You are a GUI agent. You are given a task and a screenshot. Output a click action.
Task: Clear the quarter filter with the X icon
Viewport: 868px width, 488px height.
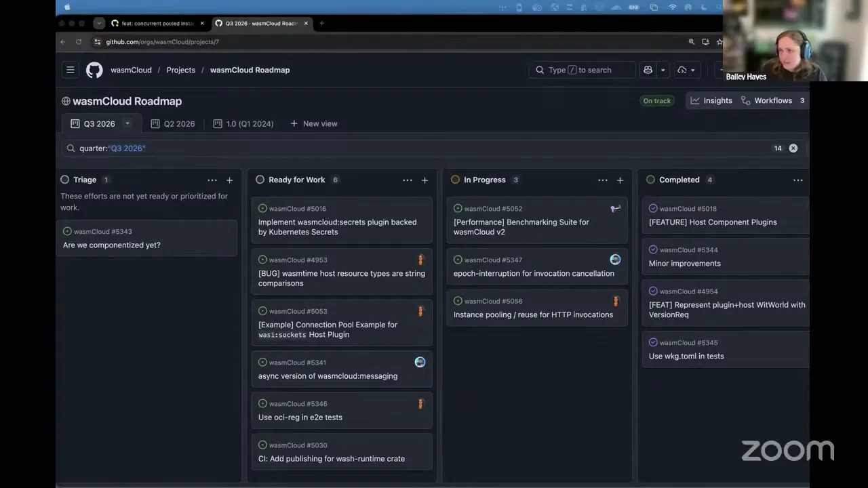tap(793, 148)
